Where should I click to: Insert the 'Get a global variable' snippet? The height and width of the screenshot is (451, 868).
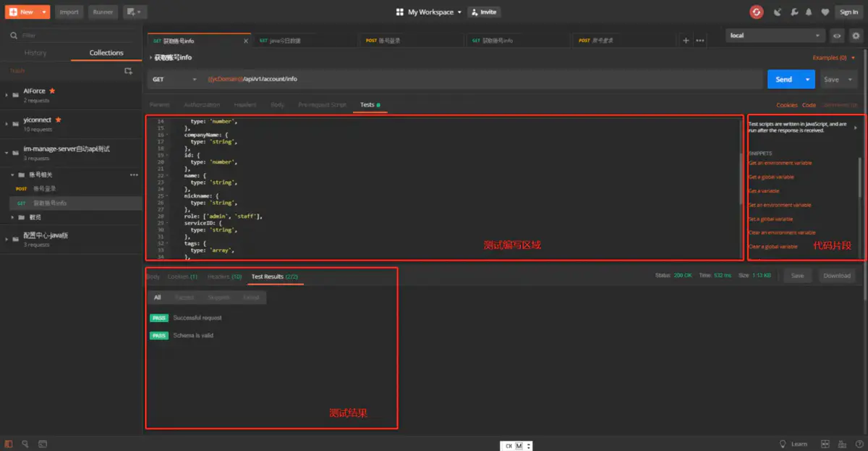coord(771,177)
